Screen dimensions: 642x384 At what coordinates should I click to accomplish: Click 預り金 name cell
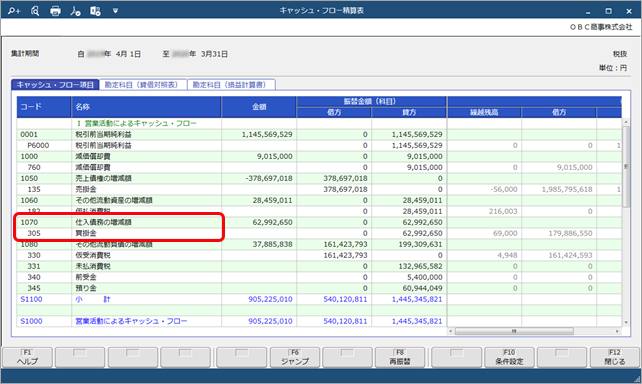click(x=147, y=288)
